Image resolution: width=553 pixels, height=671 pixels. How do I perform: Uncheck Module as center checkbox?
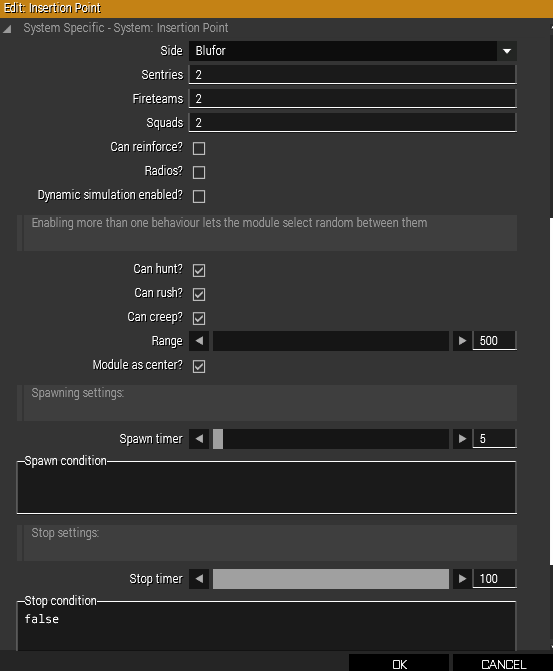199,366
